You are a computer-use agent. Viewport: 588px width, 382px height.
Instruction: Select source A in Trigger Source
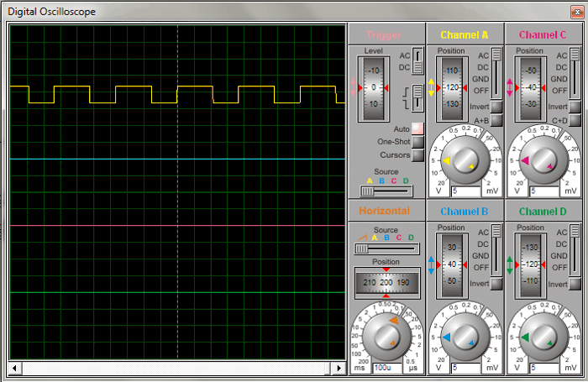coord(370,181)
